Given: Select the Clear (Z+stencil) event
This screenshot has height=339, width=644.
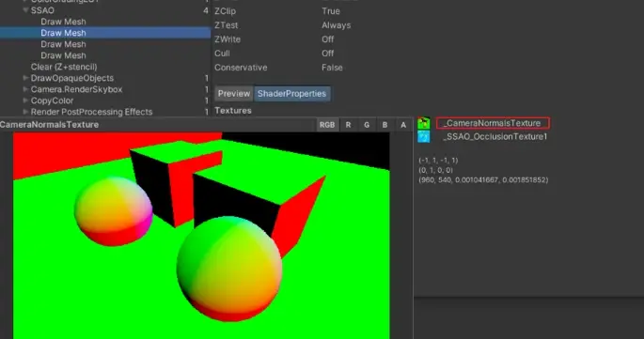Looking at the screenshot, I should (x=64, y=67).
